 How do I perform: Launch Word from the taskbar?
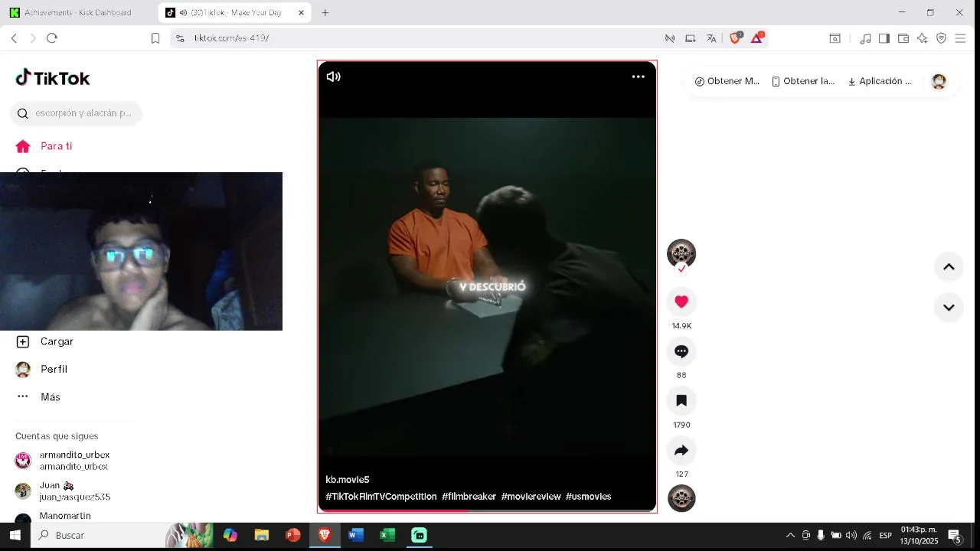tap(356, 535)
